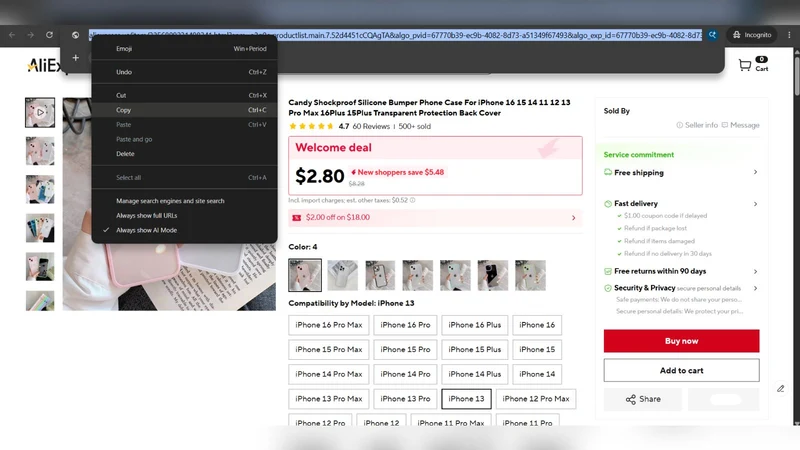Open fourth product thumbnail in gallery
The height and width of the screenshot is (450, 800).
point(40,228)
